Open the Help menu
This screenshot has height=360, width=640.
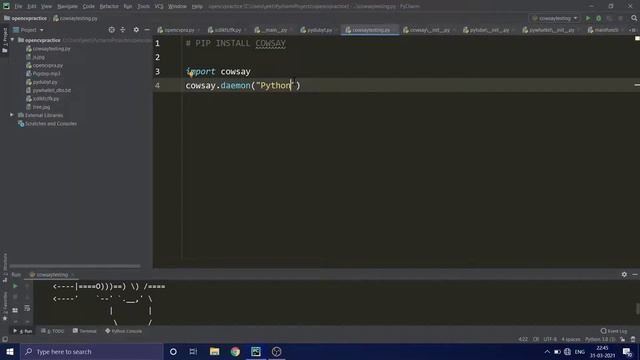(197, 7)
